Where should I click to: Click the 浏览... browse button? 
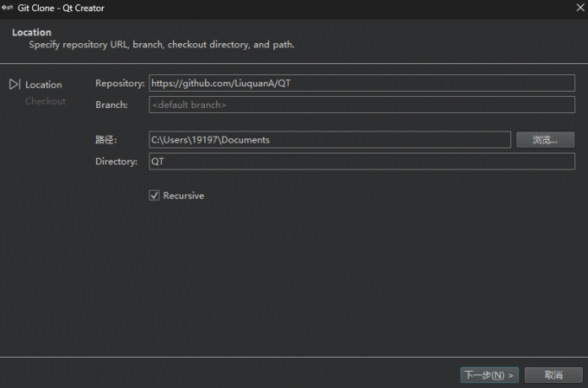click(545, 140)
